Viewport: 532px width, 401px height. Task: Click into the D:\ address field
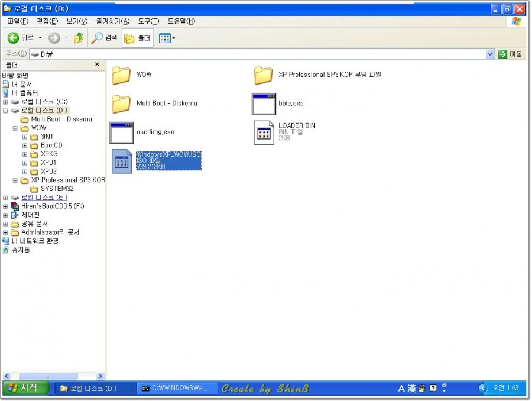258,54
